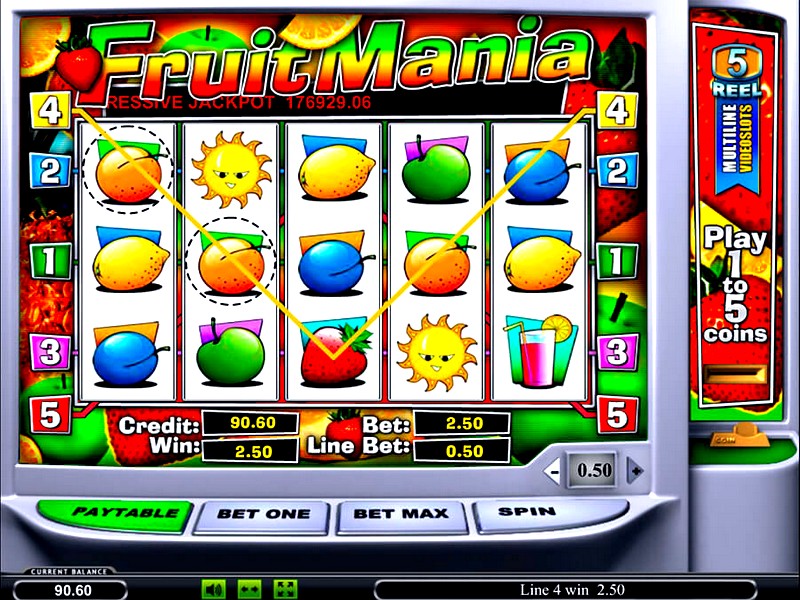Toggle fullscreen with the expand icon

(x=285, y=590)
